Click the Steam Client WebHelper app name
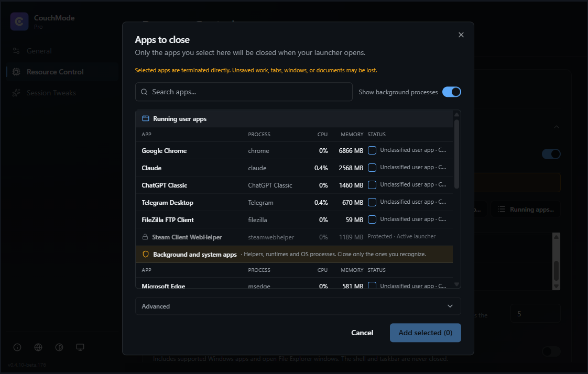Screen dimensions: 588x374 [187, 237]
